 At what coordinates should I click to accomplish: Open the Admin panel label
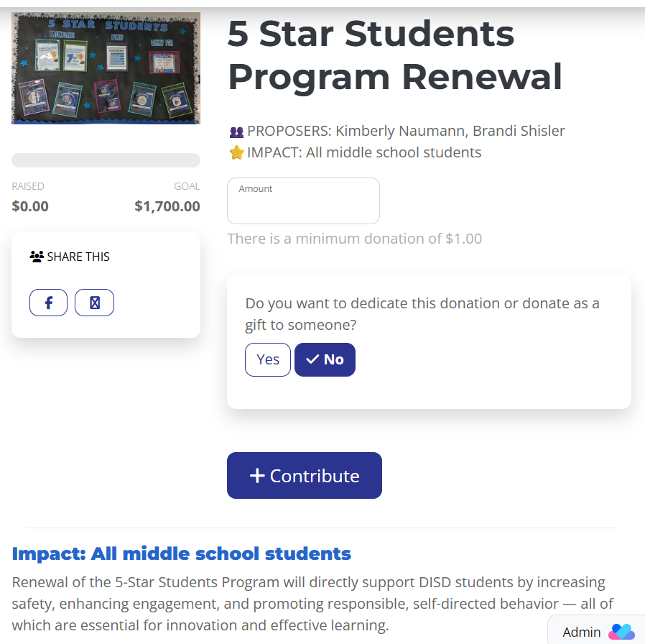(581, 632)
